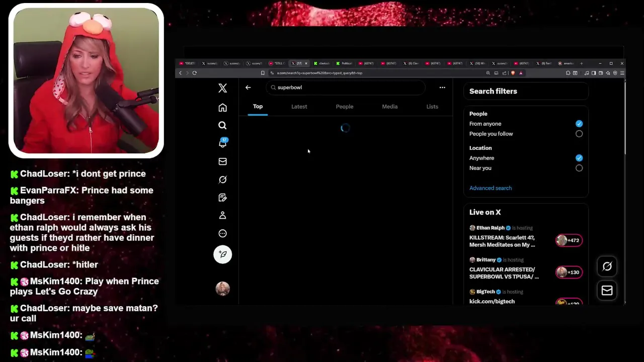Switch to the *DELETE browser tab
Viewport: 644px width, 362px height.
(x=188, y=63)
